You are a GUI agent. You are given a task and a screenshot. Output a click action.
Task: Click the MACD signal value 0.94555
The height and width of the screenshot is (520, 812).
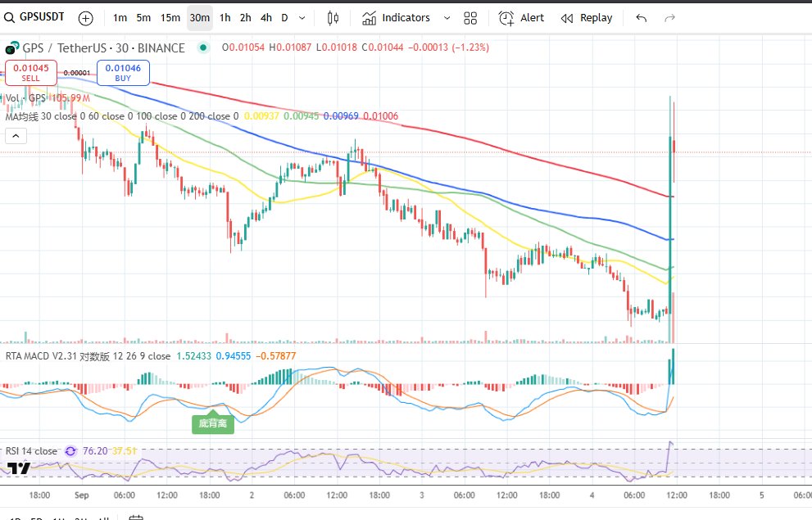point(233,356)
